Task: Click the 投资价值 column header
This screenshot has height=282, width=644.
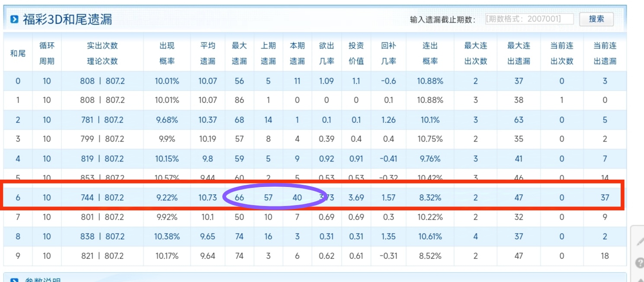Action: point(356,53)
